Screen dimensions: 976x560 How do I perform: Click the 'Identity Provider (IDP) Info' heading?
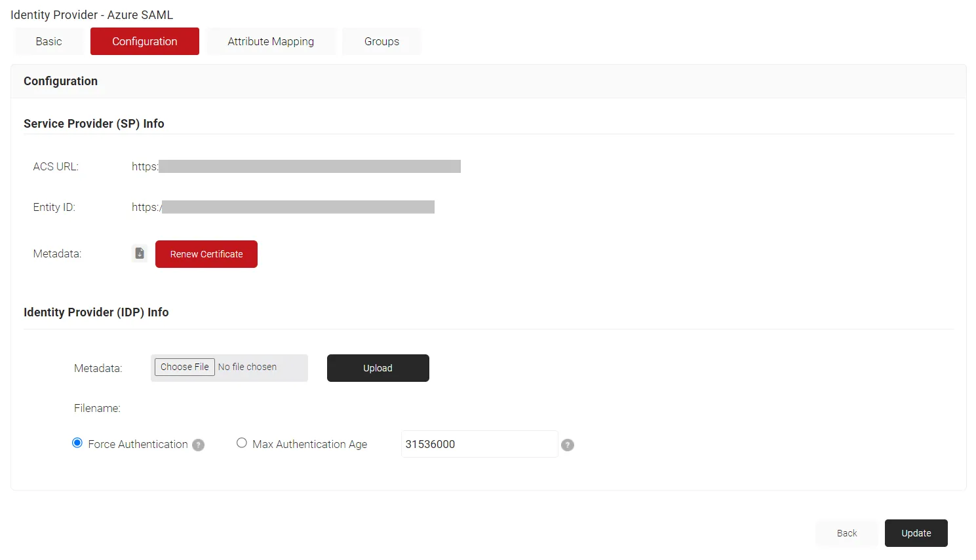pyautogui.click(x=96, y=312)
